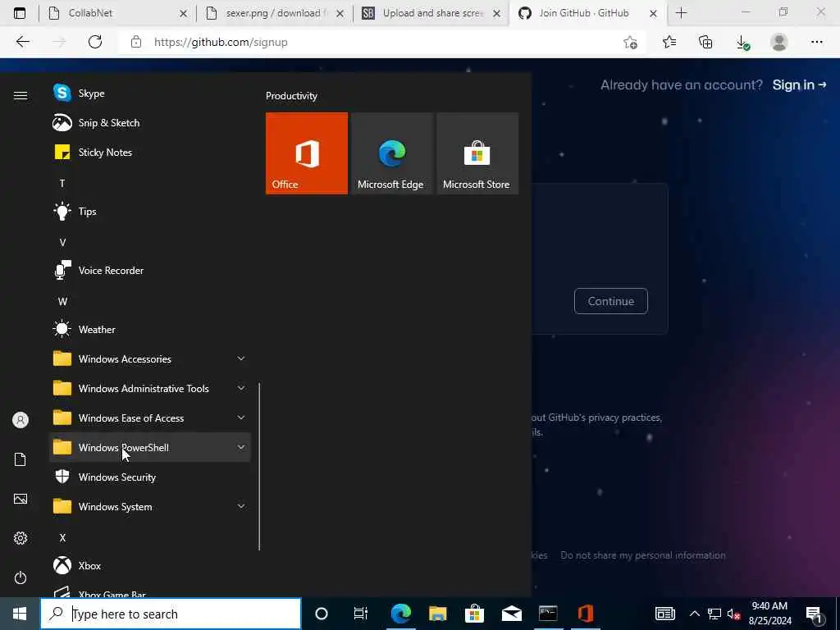The width and height of the screenshot is (840, 630).
Task: Switch to Edge from the taskbar
Action: [400, 614]
